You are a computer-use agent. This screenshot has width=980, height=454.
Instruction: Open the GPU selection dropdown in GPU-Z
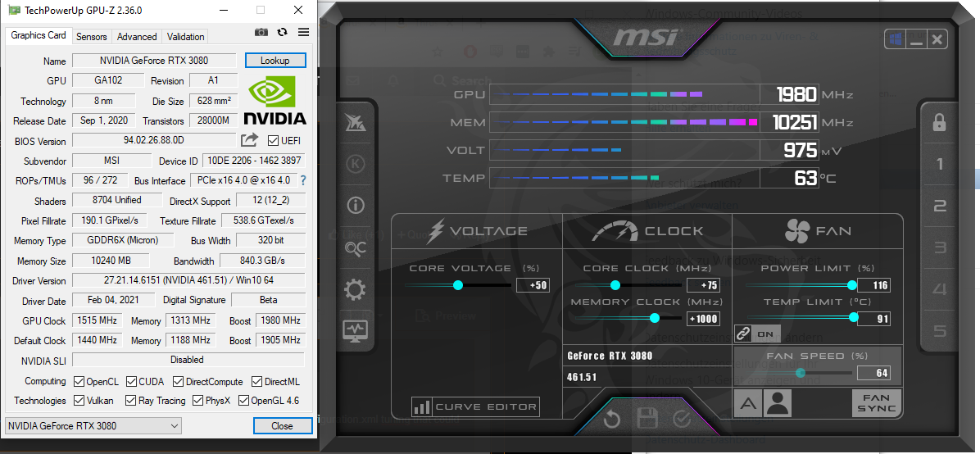[x=93, y=426]
